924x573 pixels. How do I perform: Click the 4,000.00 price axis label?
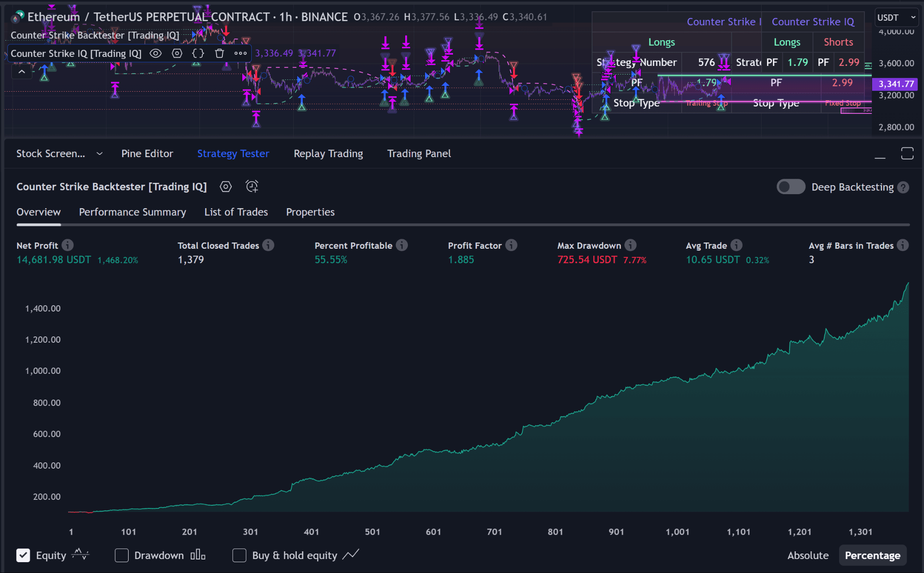pyautogui.click(x=896, y=32)
